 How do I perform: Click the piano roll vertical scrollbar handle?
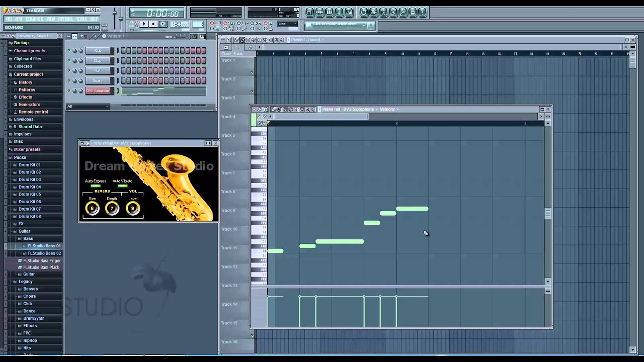tap(548, 214)
